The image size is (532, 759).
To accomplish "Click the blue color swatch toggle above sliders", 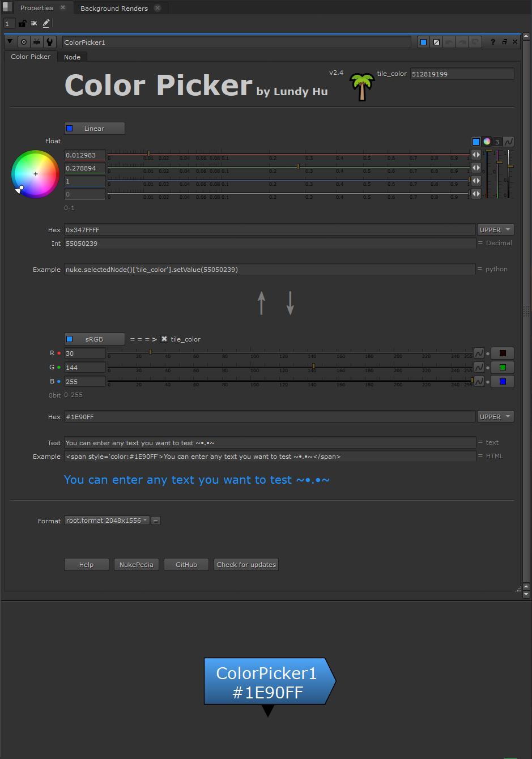I will [476, 142].
